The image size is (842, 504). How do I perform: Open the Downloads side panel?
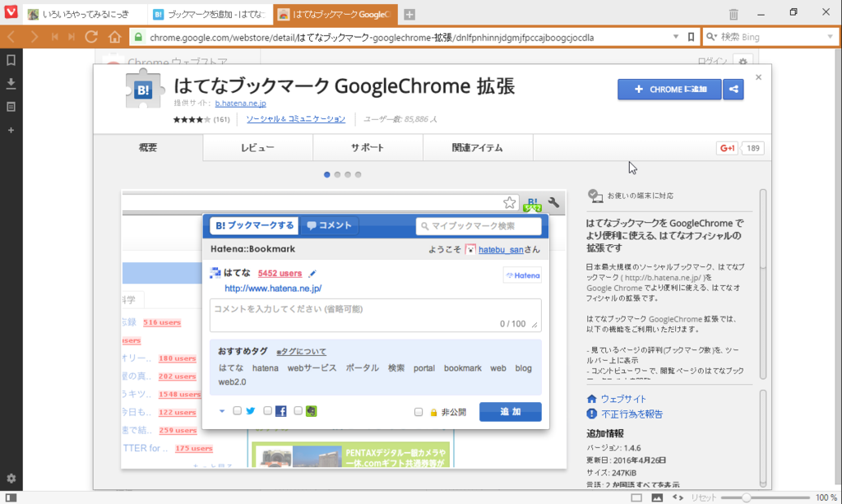11,83
